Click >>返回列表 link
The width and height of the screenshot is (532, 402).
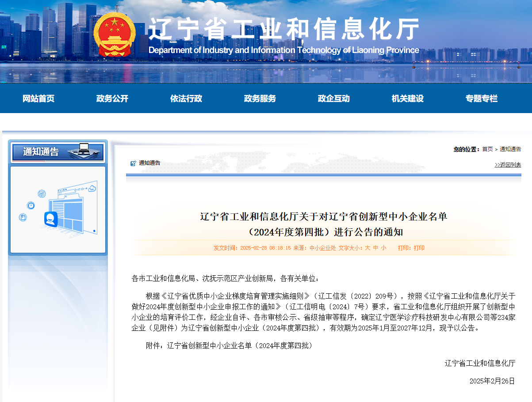pos(508,165)
